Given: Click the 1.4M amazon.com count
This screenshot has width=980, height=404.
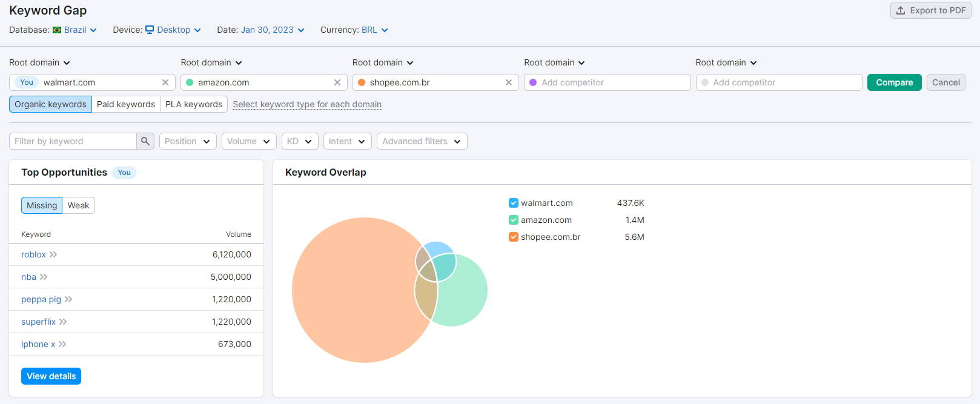Looking at the screenshot, I should 635,220.
